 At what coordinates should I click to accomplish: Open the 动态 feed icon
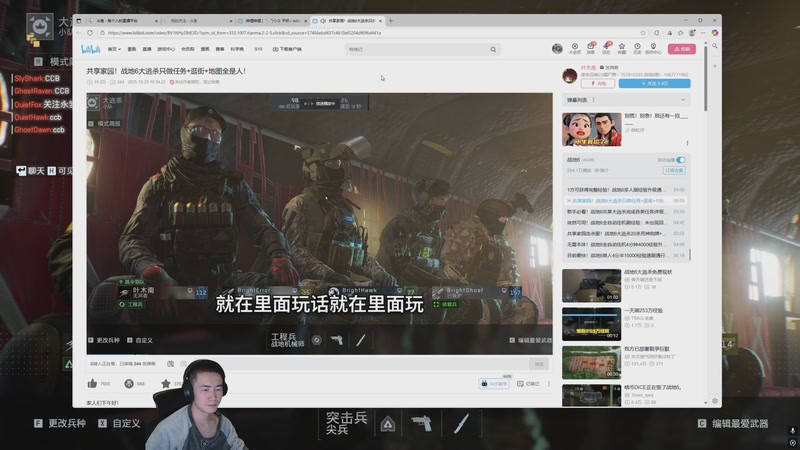[x=606, y=48]
